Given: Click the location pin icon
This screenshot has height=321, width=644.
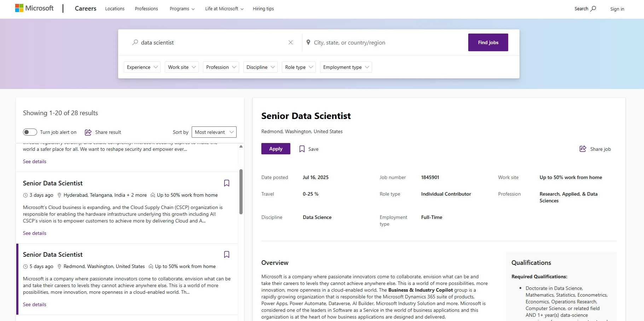Looking at the screenshot, I should coord(308,42).
